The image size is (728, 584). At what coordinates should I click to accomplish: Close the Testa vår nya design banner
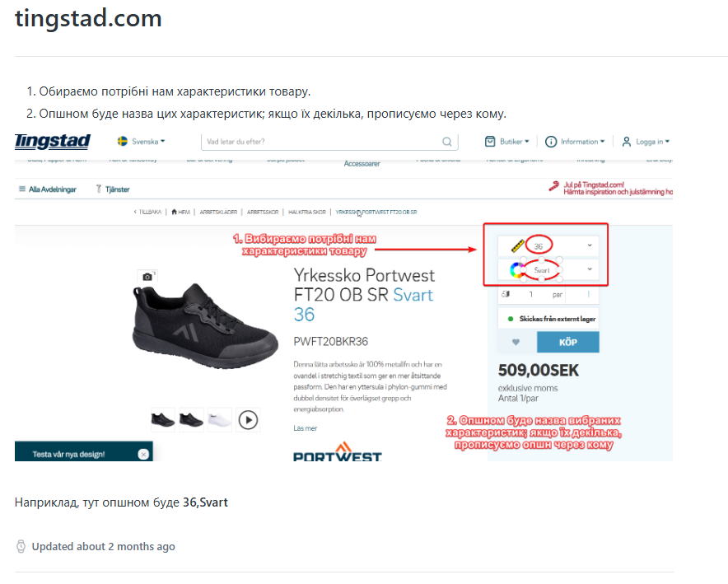click(x=143, y=455)
